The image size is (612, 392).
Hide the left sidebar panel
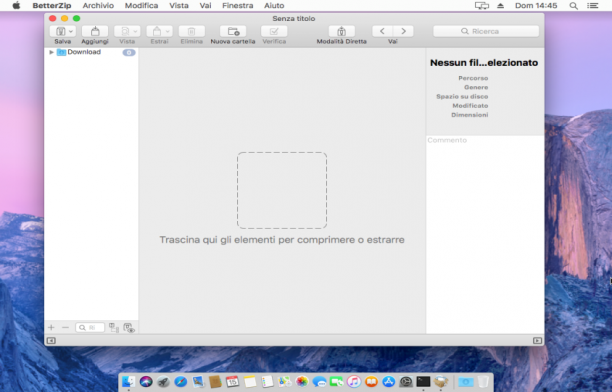coord(51,340)
